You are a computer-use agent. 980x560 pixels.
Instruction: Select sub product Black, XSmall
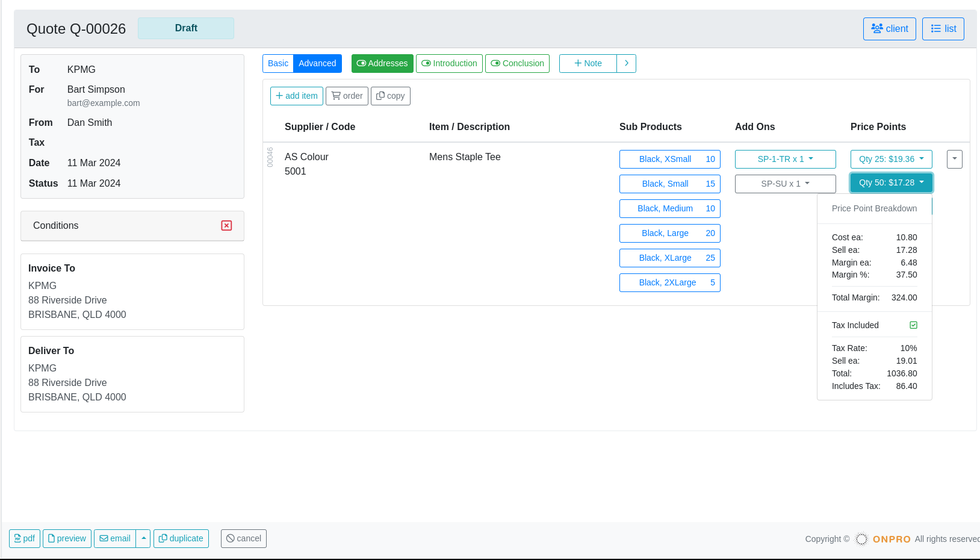click(x=670, y=159)
